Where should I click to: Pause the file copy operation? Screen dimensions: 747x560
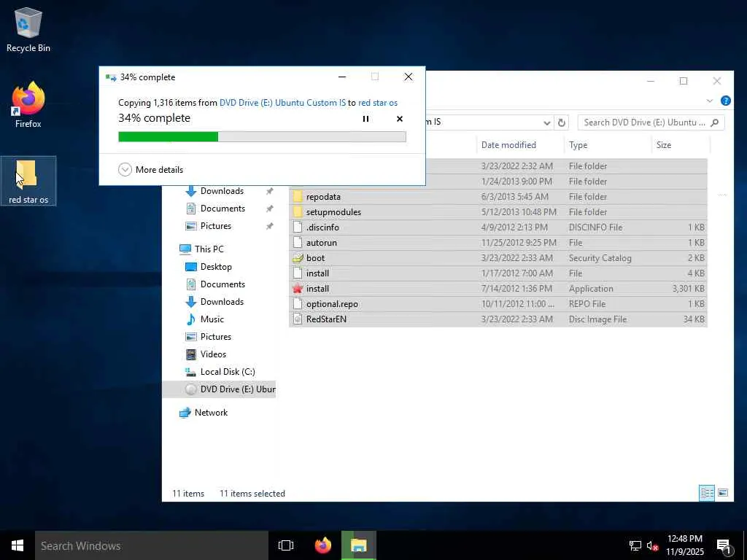[x=365, y=119]
